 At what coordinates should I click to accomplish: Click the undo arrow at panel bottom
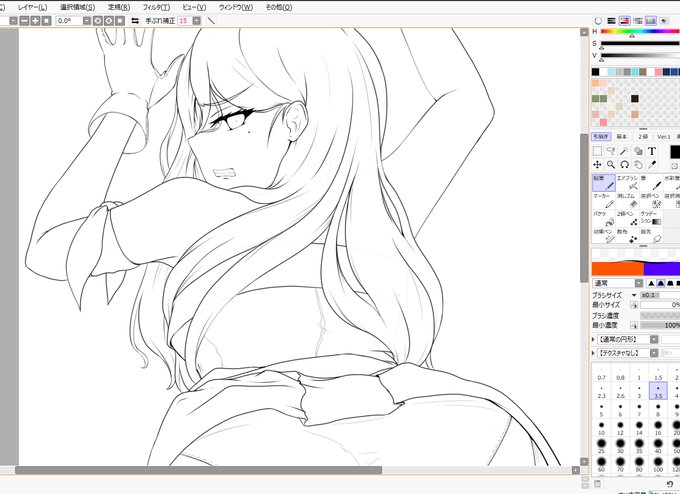(670, 484)
